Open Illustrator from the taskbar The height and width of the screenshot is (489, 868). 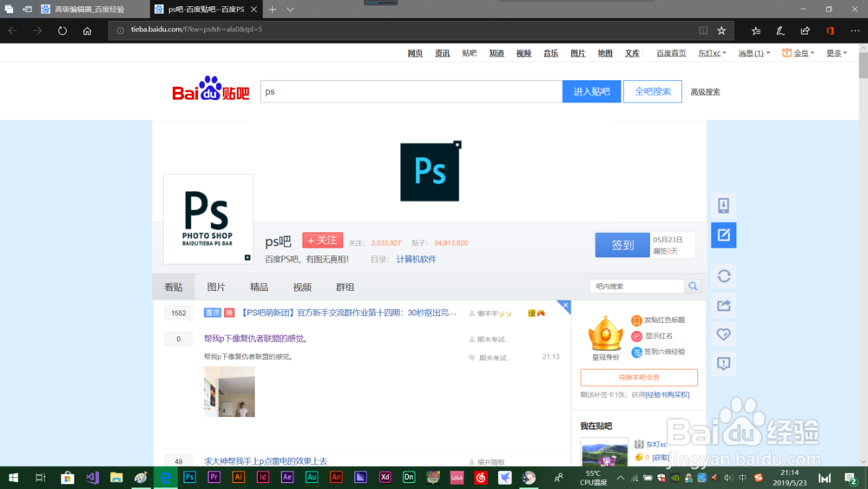pyautogui.click(x=239, y=478)
